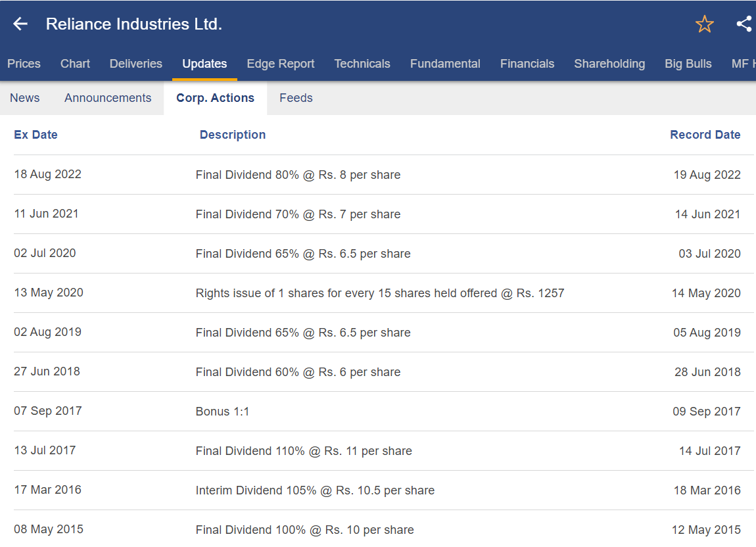Click the Reliance Industries Ltd. title

pyautogui.click(x=134, y=24)
